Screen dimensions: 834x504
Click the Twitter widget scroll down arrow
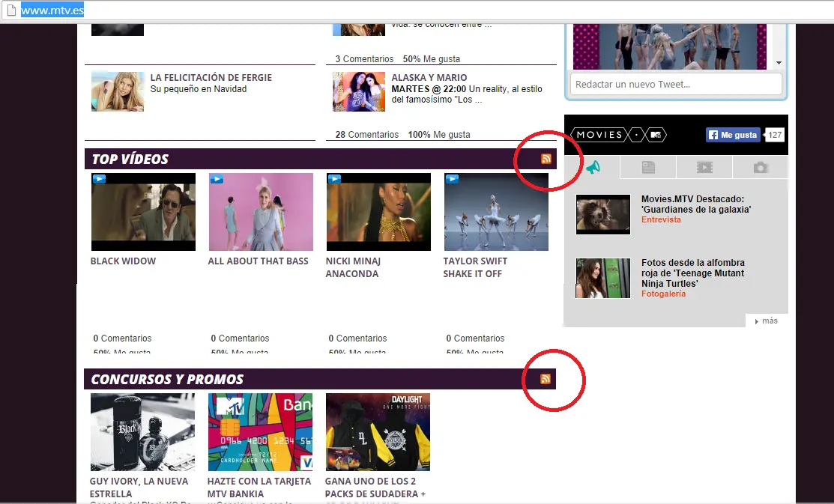pos(779,63)
